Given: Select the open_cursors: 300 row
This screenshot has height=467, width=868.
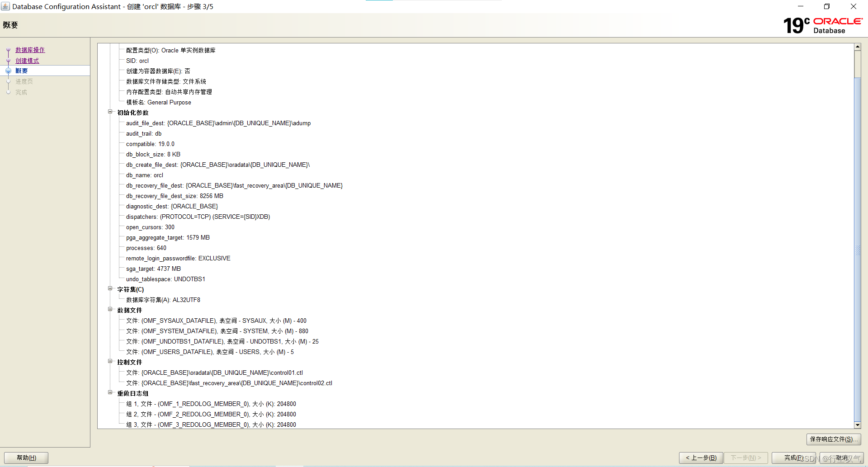Looking at the screenshot, I should (x=150, y=227).
